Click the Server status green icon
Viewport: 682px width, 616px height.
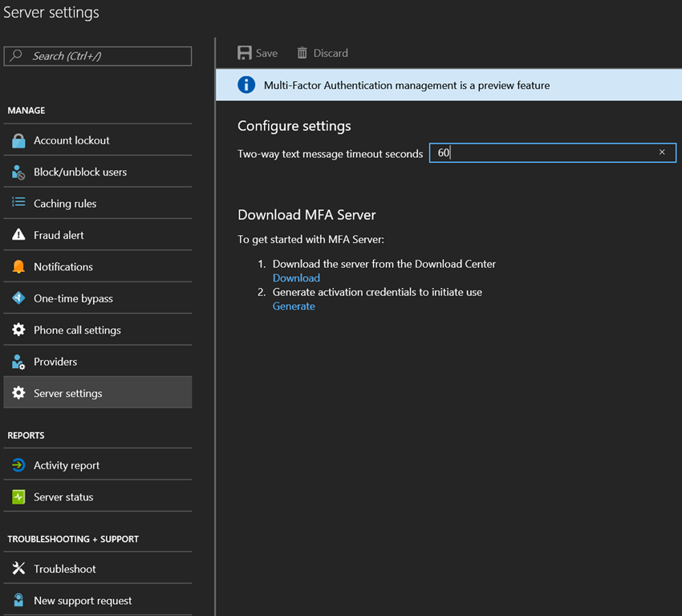coord(18,497)
